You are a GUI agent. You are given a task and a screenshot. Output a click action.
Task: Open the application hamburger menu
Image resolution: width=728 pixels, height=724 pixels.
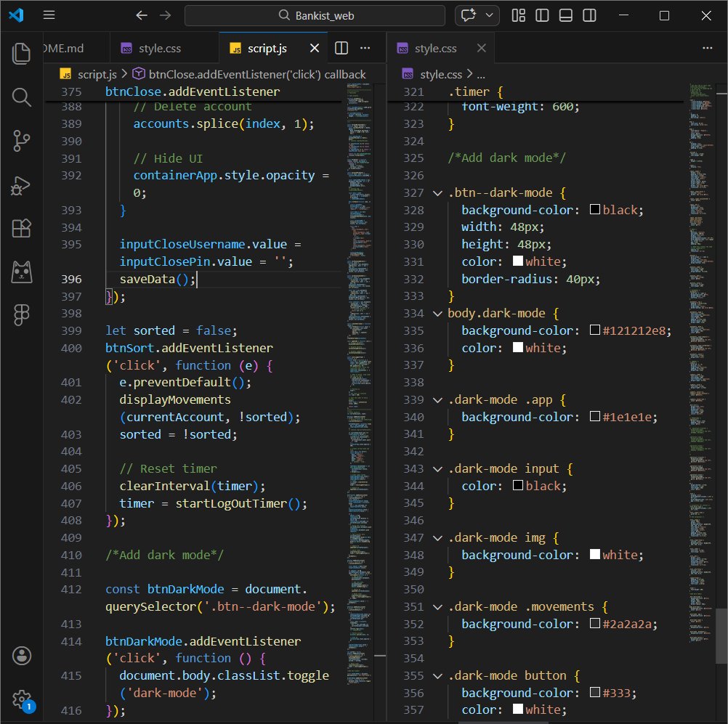point(49,15)
